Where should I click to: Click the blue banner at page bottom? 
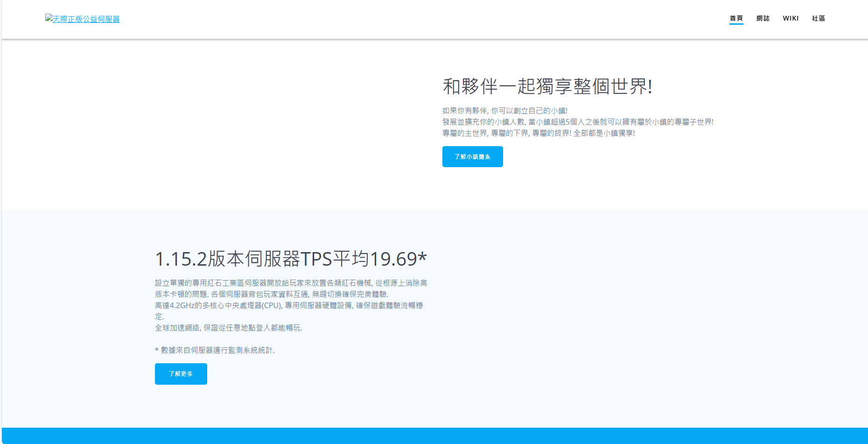pos(434,436)
